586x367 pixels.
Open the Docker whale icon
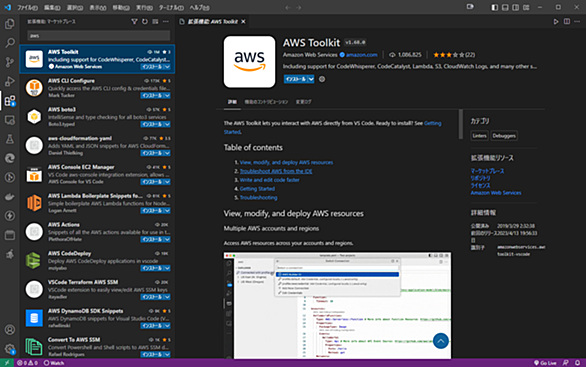10,197
